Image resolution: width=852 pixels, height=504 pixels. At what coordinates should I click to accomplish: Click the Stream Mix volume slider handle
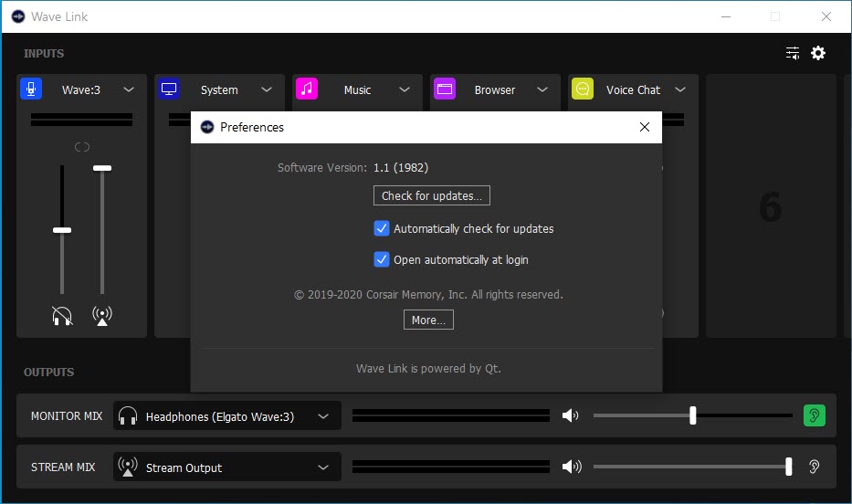tap(788, 467)
